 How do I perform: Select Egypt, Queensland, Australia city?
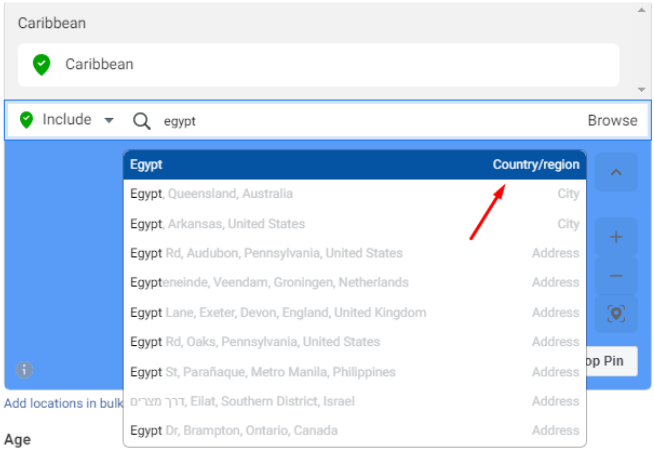point(354,194)
